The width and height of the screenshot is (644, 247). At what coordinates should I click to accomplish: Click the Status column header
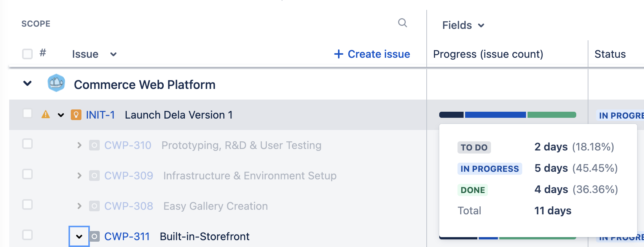tap(610, 54)
